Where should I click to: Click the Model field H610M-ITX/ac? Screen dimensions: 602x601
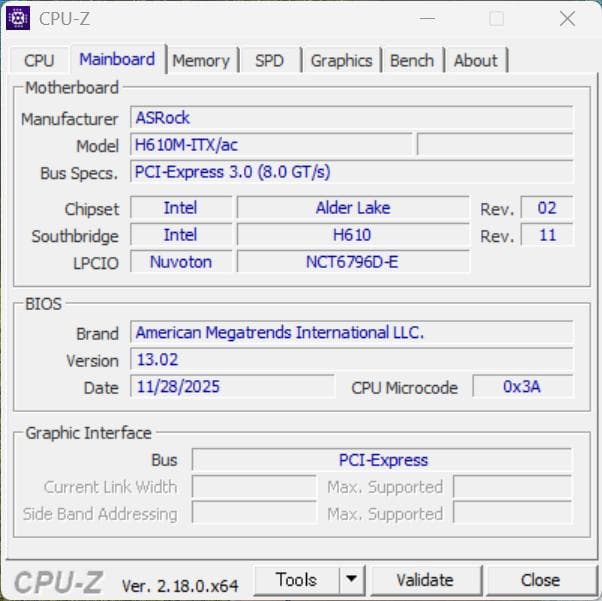pyautogui.click(x=271, y=144)
